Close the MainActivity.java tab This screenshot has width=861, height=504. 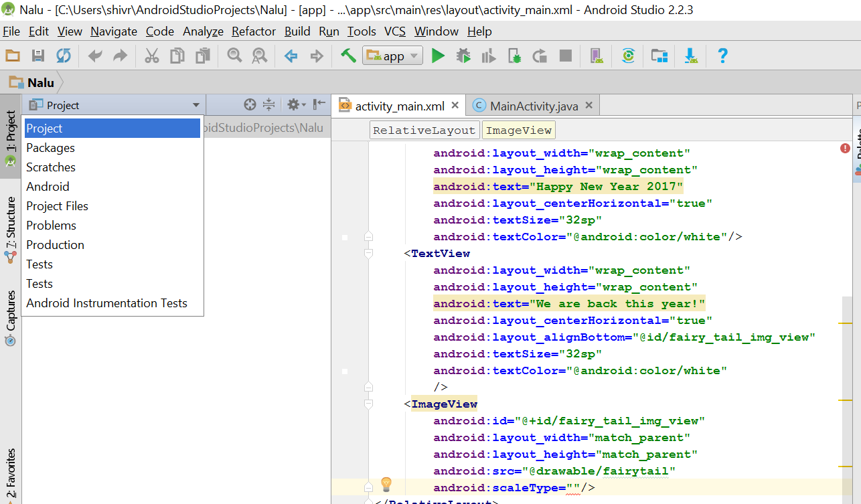(589, 105)
